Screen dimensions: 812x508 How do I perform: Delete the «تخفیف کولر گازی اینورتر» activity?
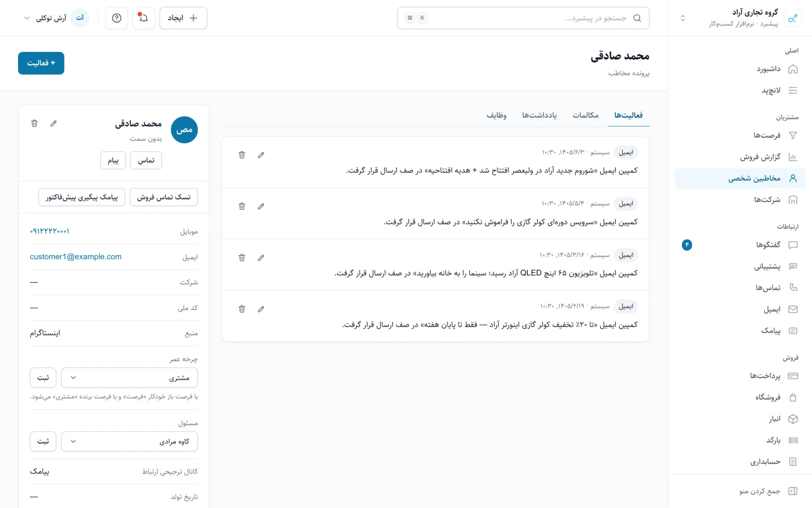click(242, 309)
